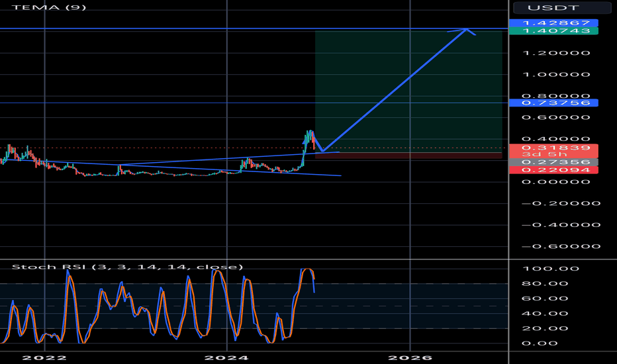The height and width of the screenshot is (364, 617).
Task: Select the 1.42867 price label
Action: (553, 23)
